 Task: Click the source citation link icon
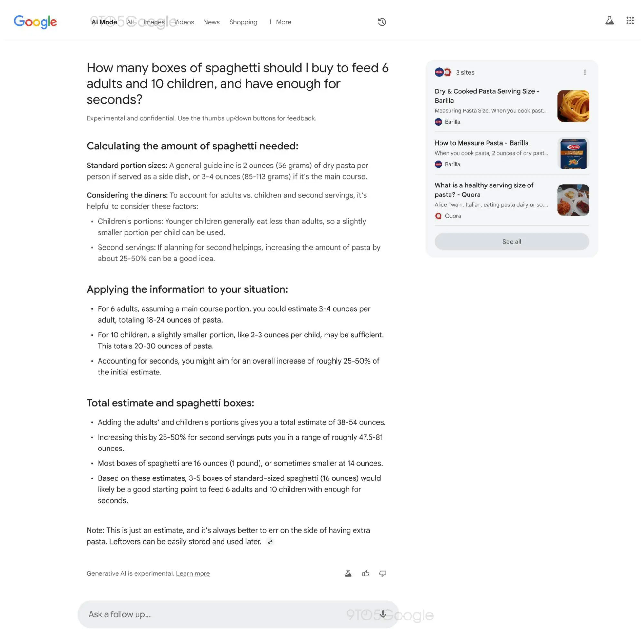point(270,541)
